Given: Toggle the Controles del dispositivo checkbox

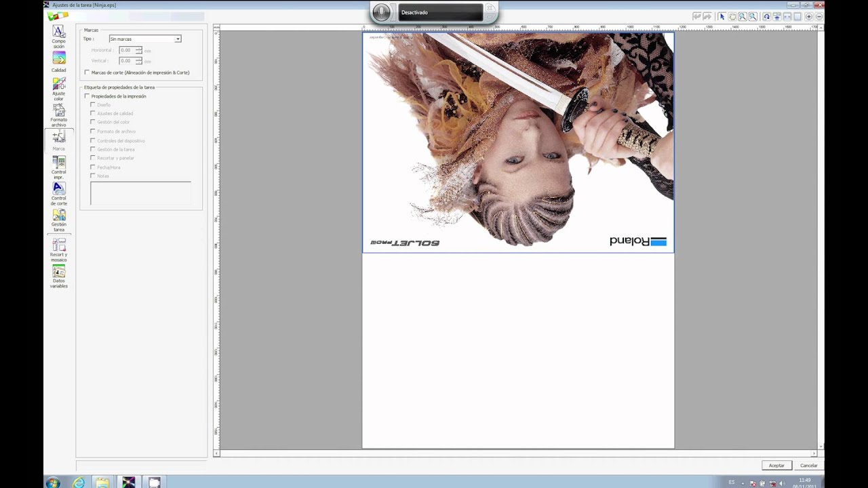Looking at the screenshot, I should pos(93,140).
